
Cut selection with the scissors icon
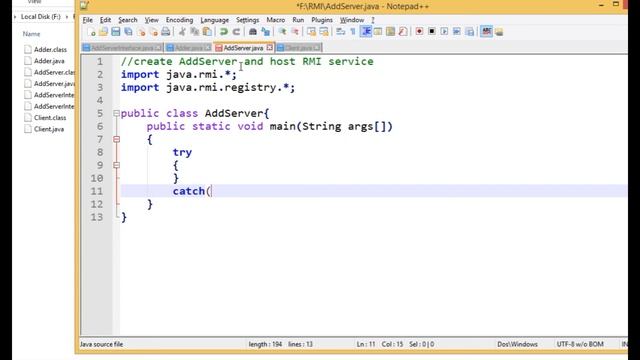[182, 32]
